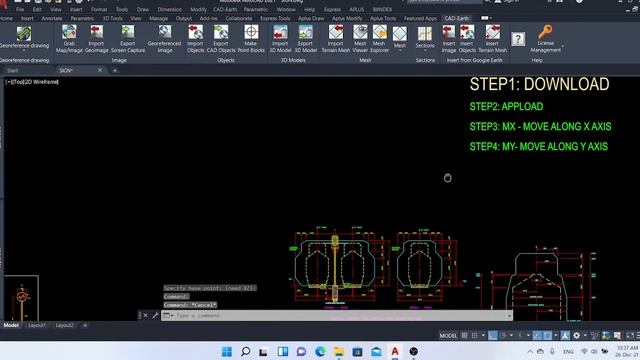Switch to the Annotate ribbon tab

(x=52, y=18)
